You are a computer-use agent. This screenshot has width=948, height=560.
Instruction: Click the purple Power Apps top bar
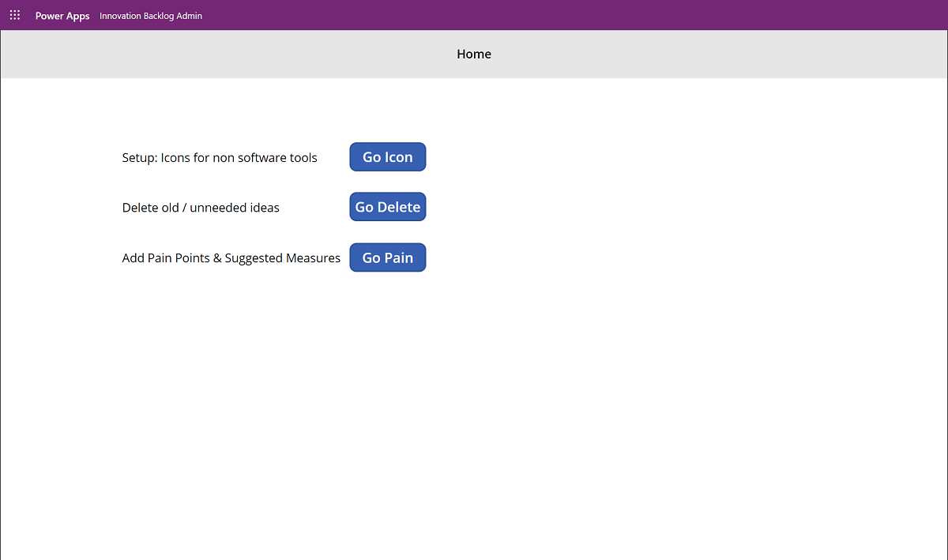tap(474, 14)
